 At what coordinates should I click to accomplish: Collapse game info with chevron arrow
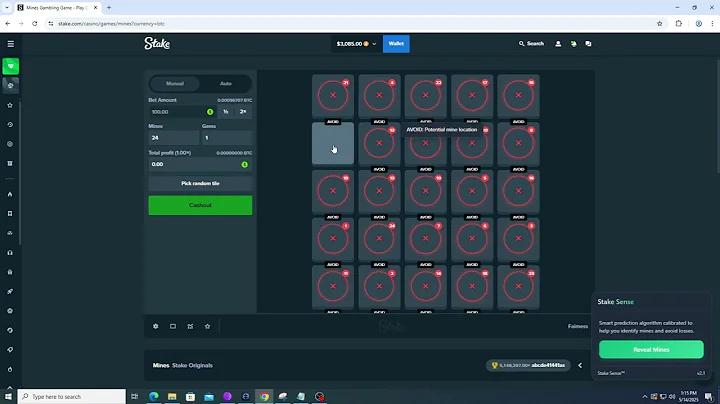click(x=580, y=365)
